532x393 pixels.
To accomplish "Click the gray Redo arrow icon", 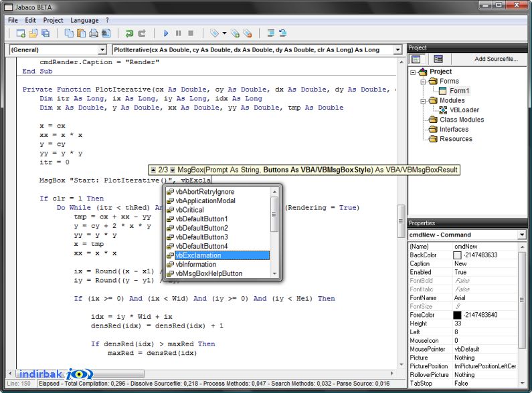I will pos(142,33).
